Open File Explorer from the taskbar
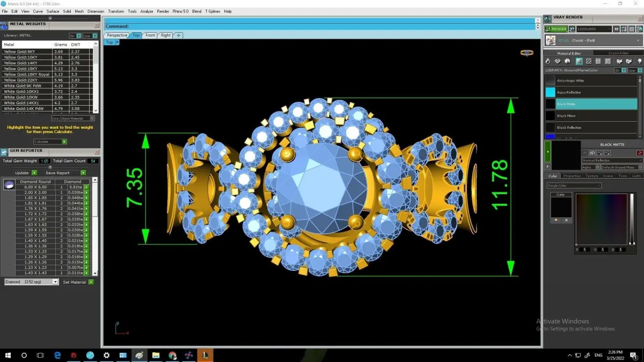Image resolution: width=644 pixels, height=362 pixels. point(156,355)
